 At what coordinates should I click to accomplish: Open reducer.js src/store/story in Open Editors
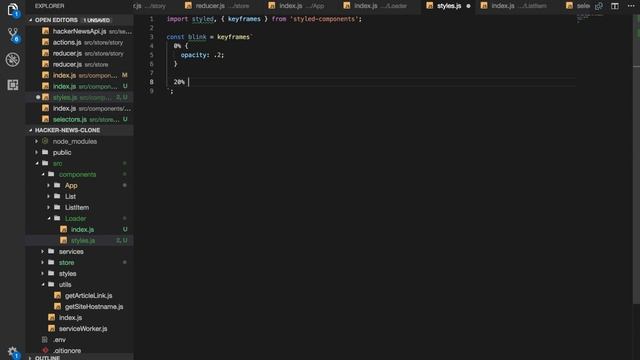coord(80,53)
